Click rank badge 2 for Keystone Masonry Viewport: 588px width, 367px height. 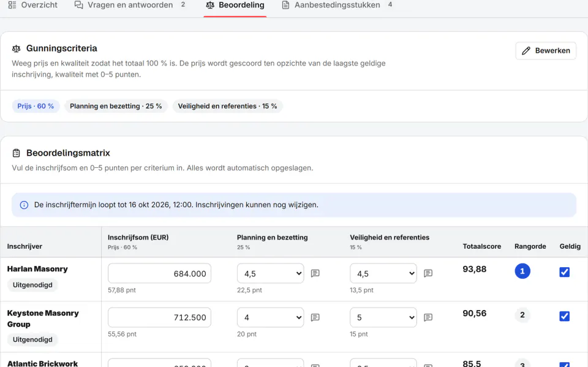tap(522, 315)
